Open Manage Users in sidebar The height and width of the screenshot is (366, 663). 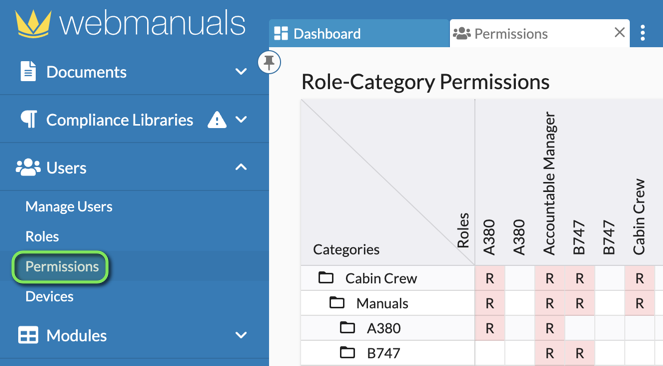69,207
